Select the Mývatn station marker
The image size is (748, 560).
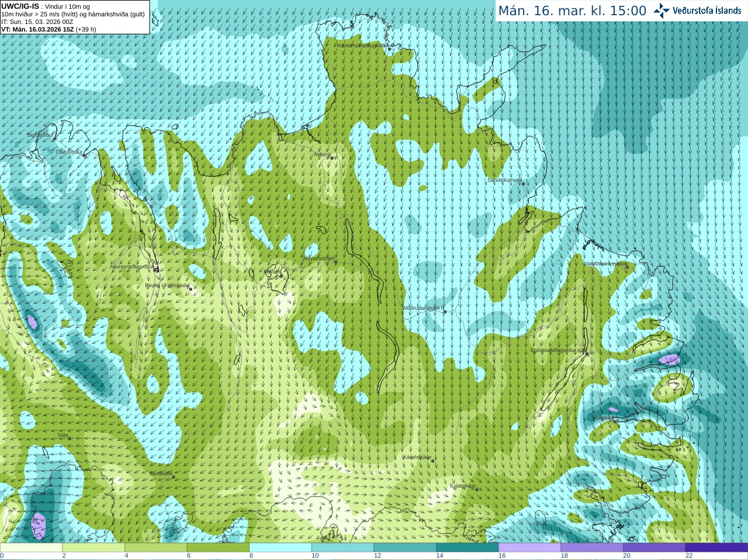281,275
